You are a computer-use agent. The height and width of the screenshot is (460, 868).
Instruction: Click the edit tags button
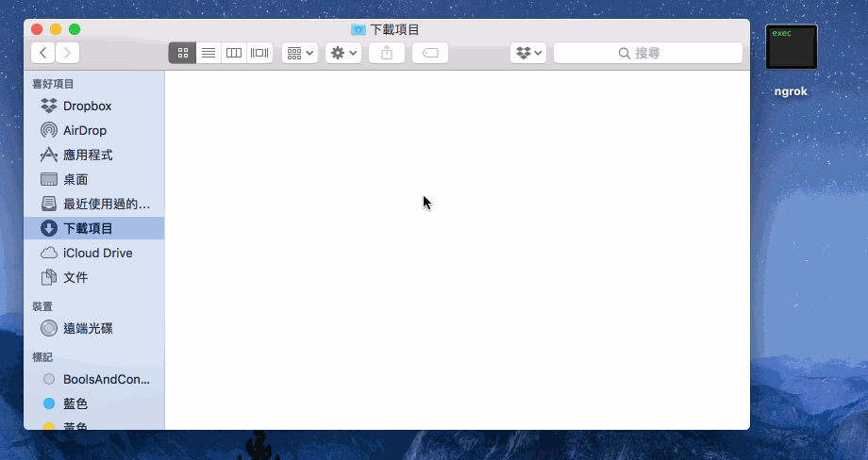click(x=430, y=53)
